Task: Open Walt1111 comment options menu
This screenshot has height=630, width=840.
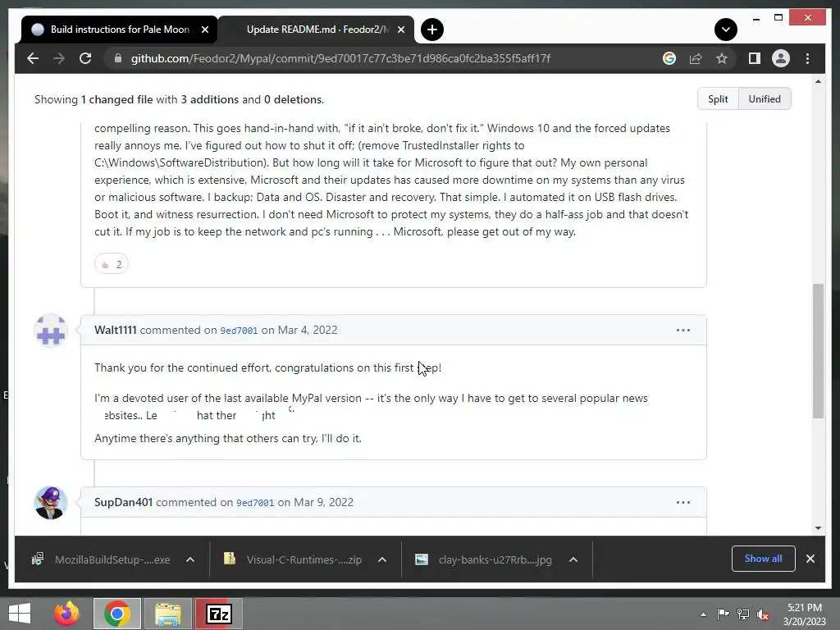Action: click(x=683, y=330)
